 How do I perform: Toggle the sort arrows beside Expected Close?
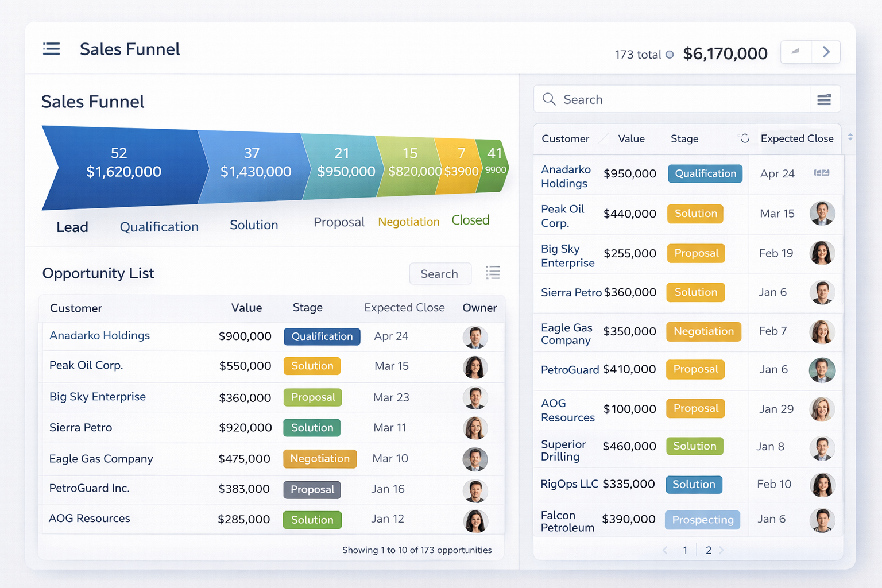(850, 137)
